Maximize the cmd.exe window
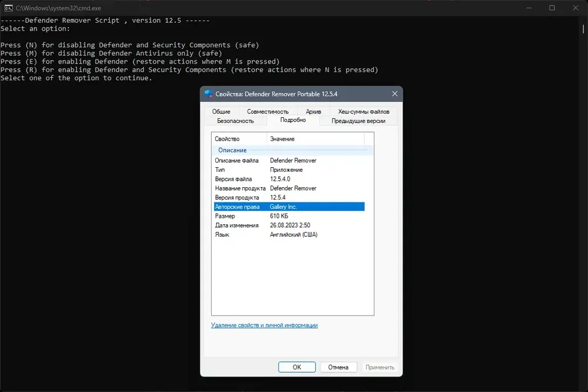The image size is (588, 392). pyautogui.click(x=552, y=8)
